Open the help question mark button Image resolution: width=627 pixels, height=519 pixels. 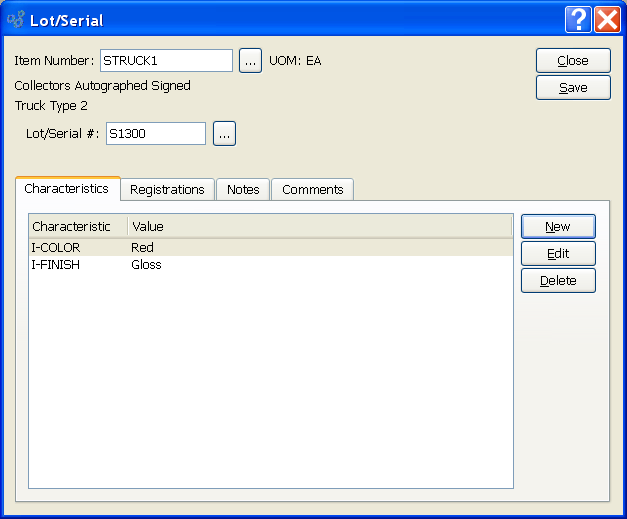578,19
